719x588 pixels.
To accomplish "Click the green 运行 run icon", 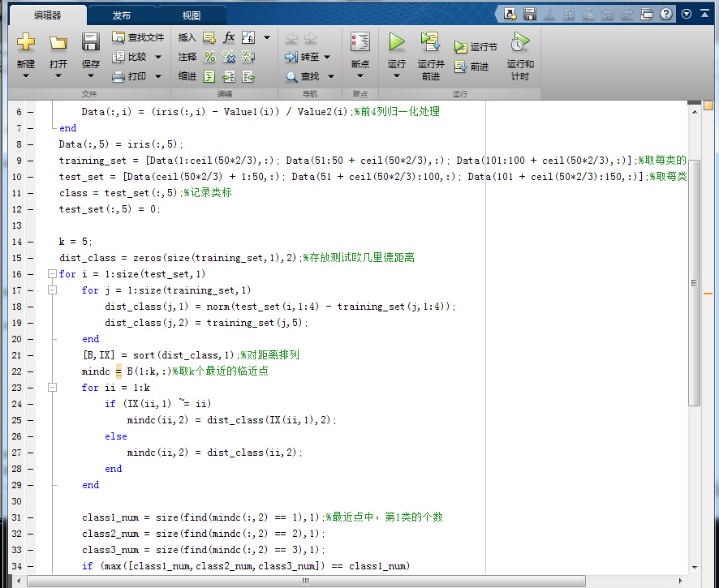I will [397, 42].
